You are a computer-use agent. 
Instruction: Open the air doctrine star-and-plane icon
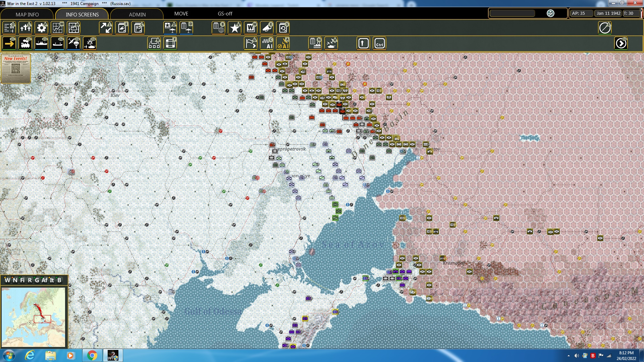tap(170, 28)
